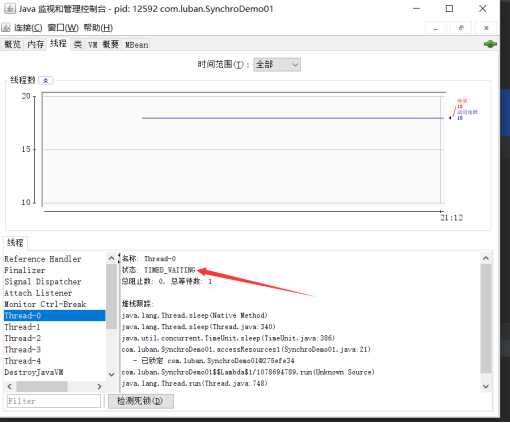Image resolution: width=510 pixels, height=423 pixels.
Task: Open the 连接(C) menu
Action: [x=28, y=28]
